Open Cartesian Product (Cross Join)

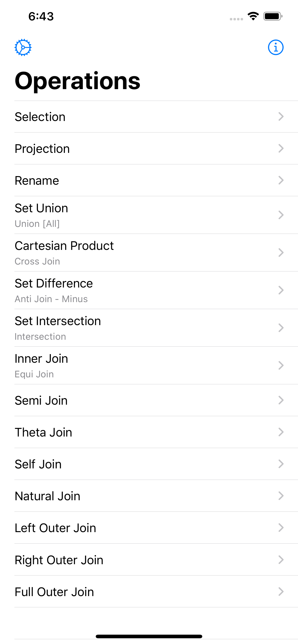[x=149, y=253]
